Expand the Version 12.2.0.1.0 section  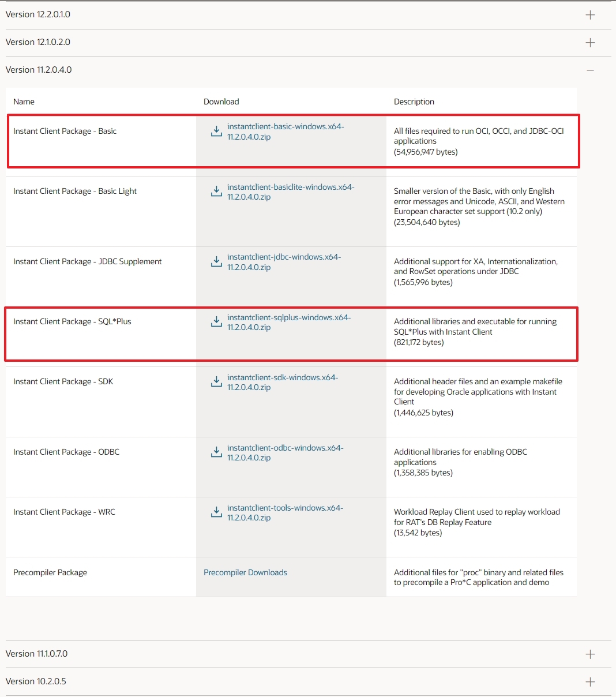click(x=589, y=14)
